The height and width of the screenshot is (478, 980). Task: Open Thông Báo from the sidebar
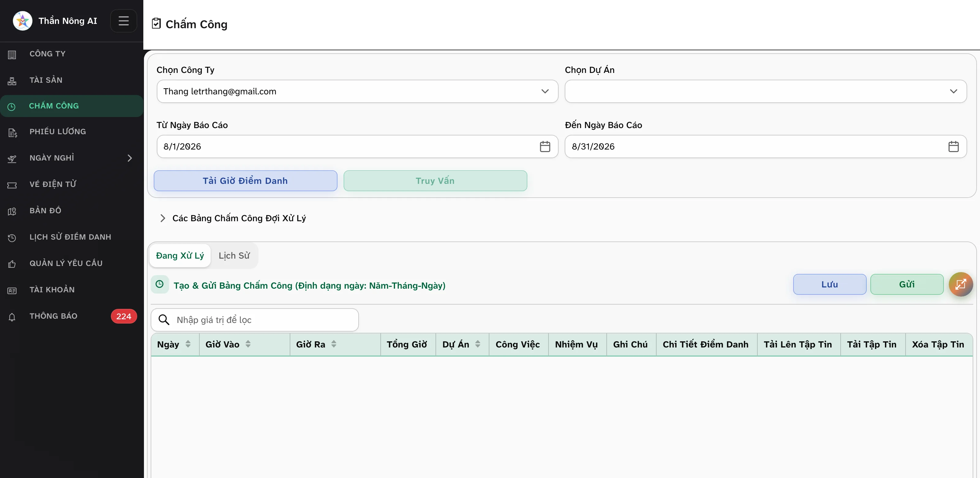pyautogui.click(x=72, y=316)
